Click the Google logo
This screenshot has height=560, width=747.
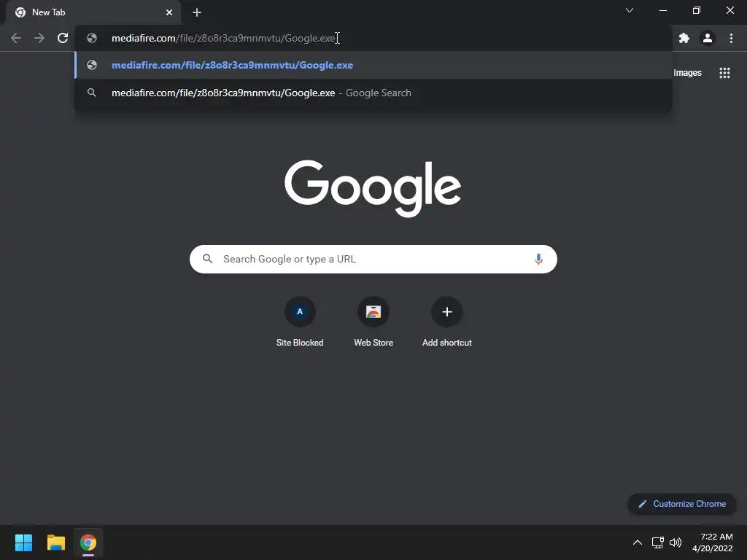373,188
